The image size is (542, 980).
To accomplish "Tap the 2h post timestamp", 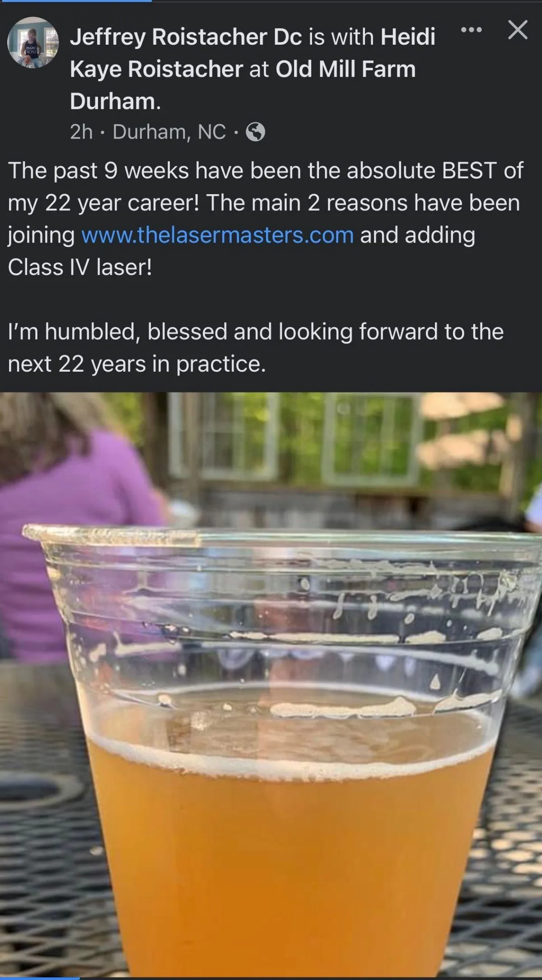I will tap(81, 132).
